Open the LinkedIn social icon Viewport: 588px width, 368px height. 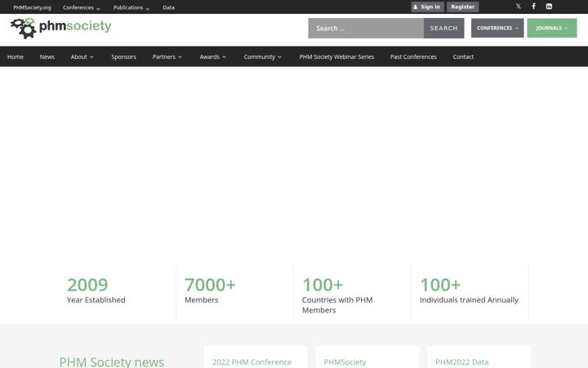coord(549,7)
